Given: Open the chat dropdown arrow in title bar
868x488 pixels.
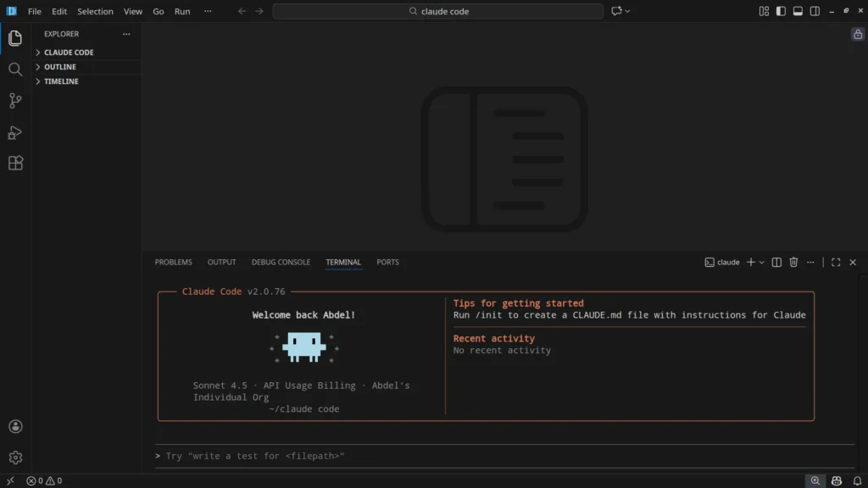Looking at the screenshot, I should (628, 11).
